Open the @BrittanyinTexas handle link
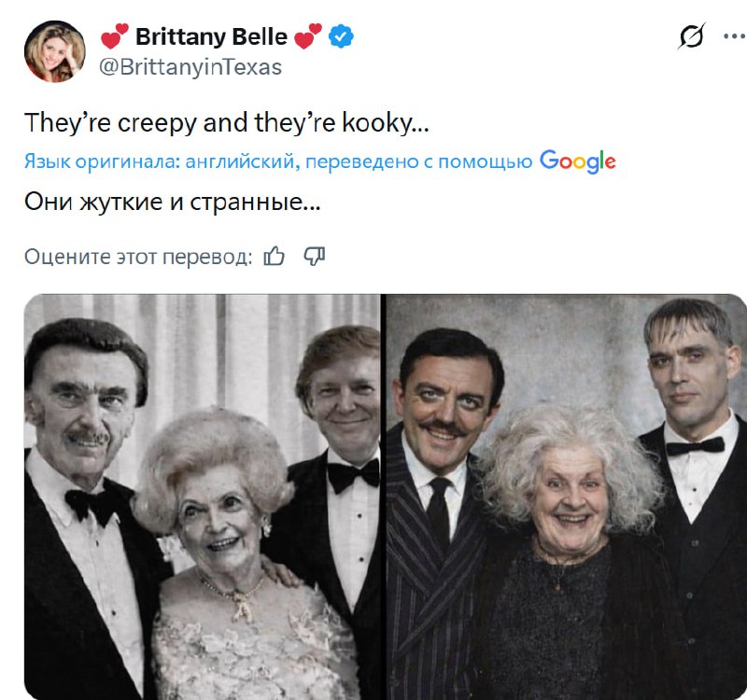747x700 pixels. click(x=190, y=67)
